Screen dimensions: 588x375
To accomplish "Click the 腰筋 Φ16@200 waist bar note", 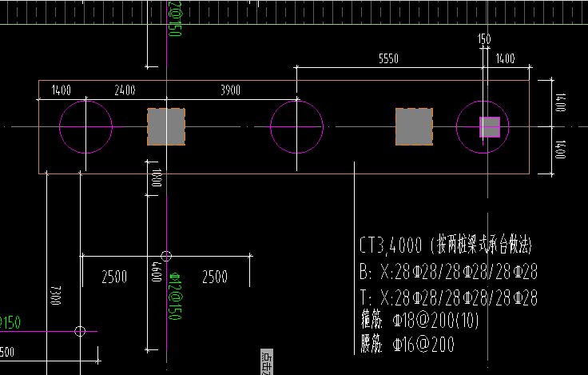I will pos(407,345).
